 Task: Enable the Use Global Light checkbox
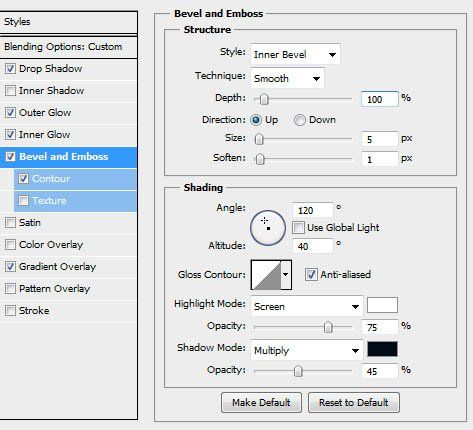coord(298,228)
